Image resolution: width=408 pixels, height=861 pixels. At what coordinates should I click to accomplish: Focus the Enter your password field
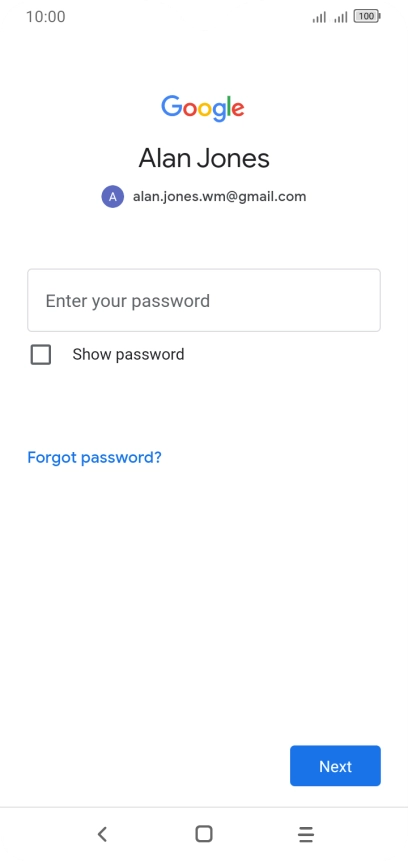204,300
